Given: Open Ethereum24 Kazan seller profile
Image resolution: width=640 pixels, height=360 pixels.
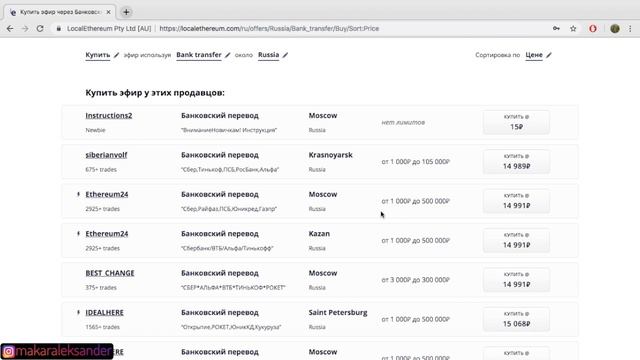Looking at the screenshot, I should pos(107,234).
